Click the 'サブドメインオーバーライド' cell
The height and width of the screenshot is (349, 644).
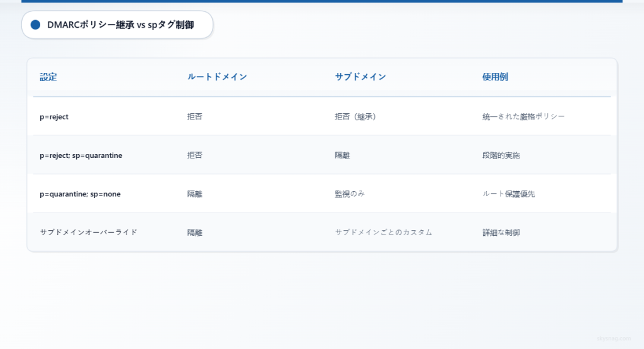coord(88,233)
